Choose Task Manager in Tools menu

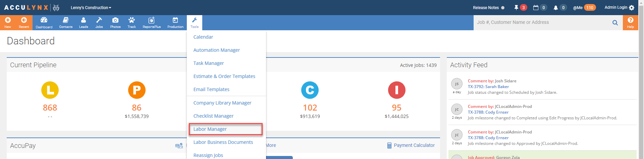tap(209, 63)
